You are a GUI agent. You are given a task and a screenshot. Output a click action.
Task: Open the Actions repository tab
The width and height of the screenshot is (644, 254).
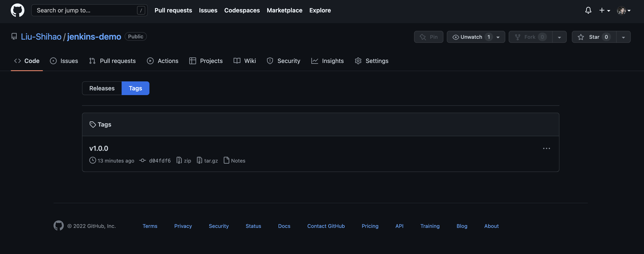click(162, 61)
